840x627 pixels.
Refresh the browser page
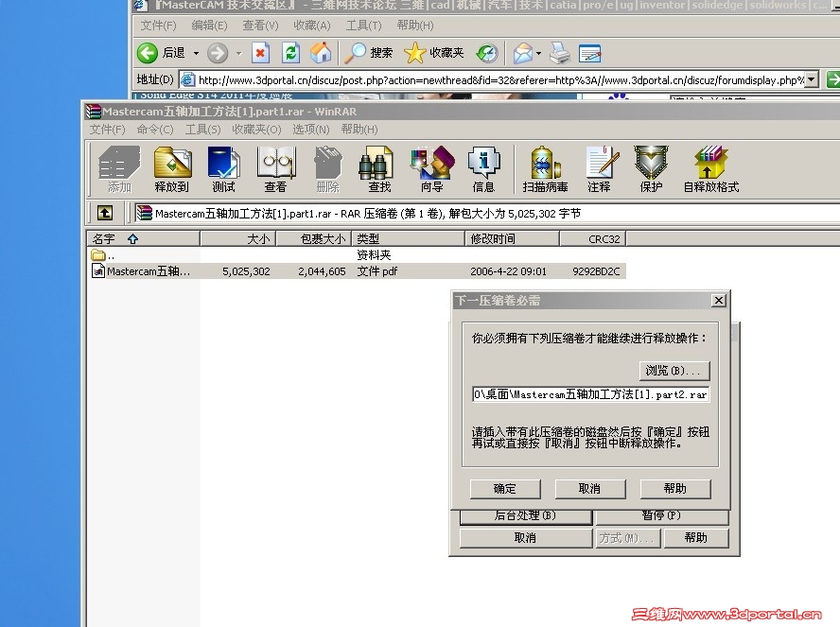[x=290, y=52]
